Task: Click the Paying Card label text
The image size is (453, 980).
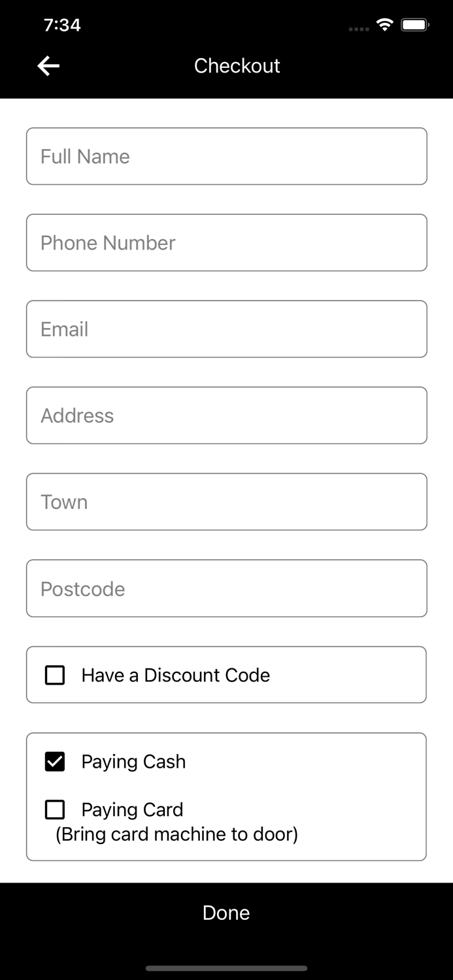Action: point(132,809)
